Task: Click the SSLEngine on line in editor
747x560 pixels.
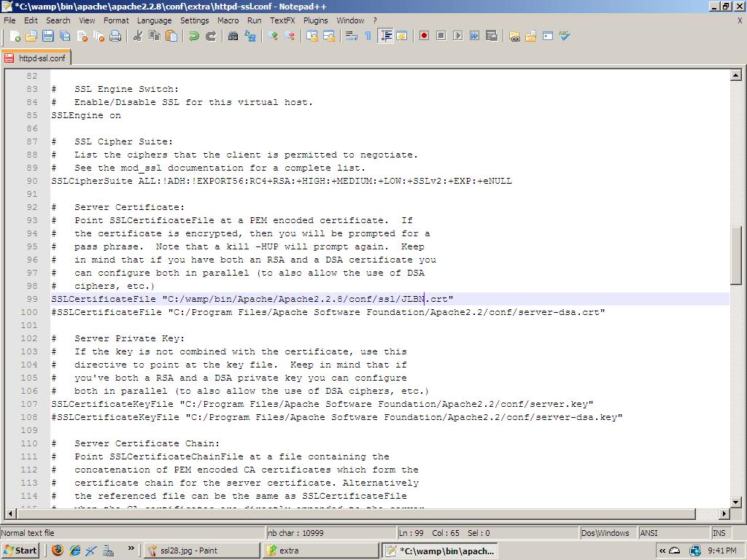Action: click(86, 115)
